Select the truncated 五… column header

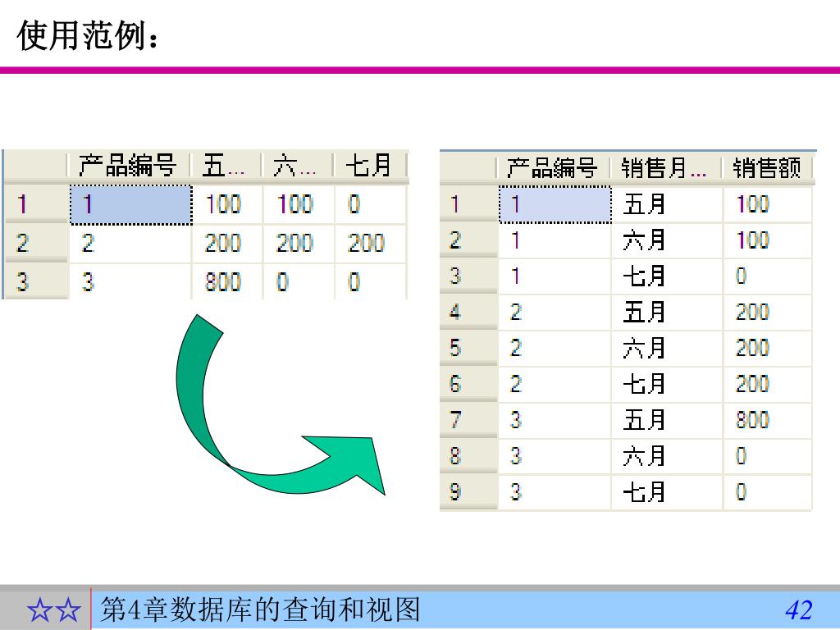tap(226, 165)
